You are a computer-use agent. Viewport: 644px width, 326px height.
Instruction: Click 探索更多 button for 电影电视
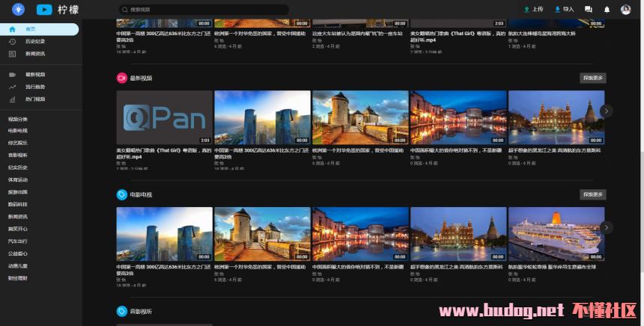pyautogui.click(x=592, y=194)
